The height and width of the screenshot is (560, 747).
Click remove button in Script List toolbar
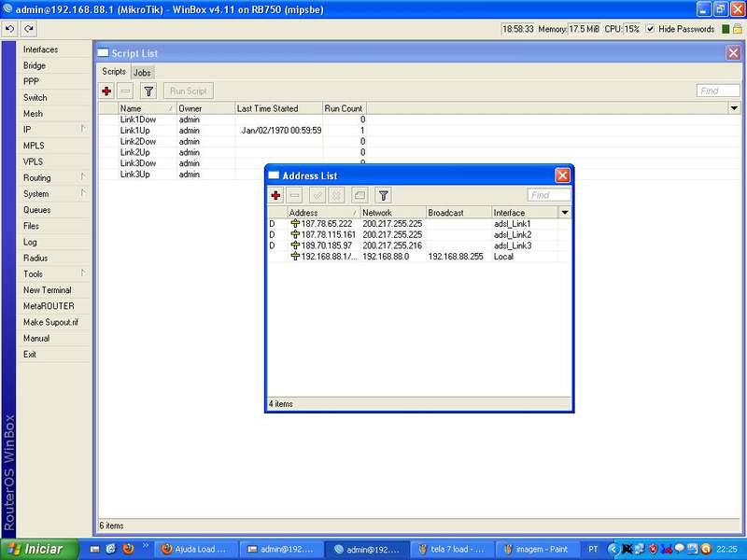(x=125, y=91)
